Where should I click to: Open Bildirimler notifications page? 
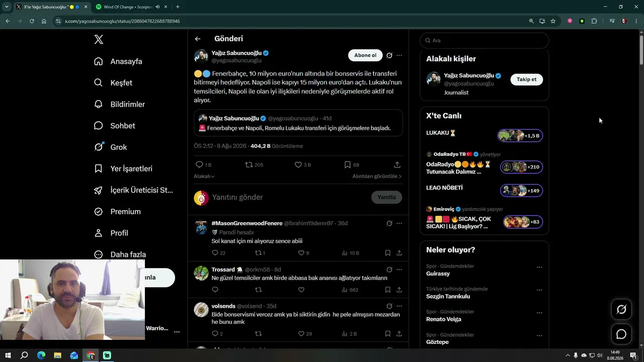tap(119, 104)
